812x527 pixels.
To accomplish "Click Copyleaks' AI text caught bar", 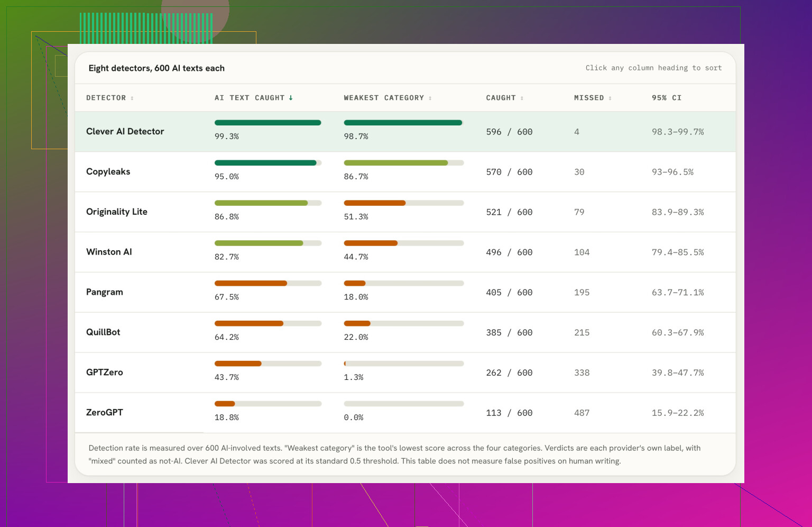I will (x=268, y=163).
